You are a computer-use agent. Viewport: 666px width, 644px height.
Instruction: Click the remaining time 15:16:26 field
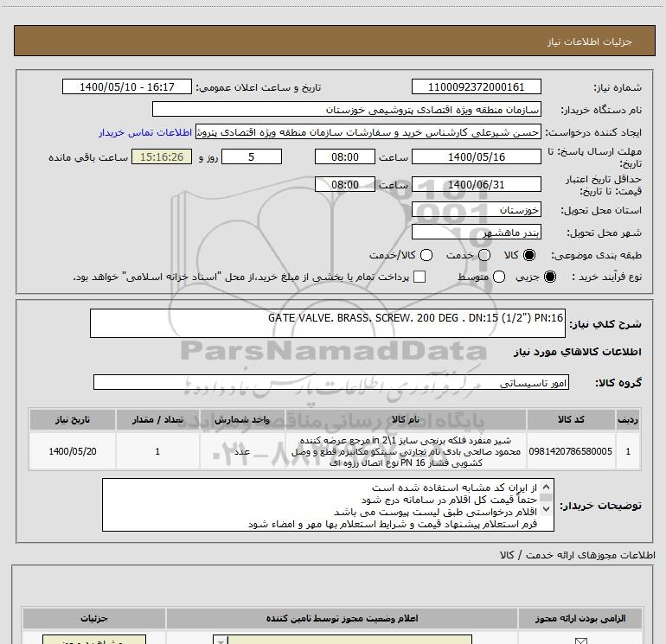tap(162, 156)
